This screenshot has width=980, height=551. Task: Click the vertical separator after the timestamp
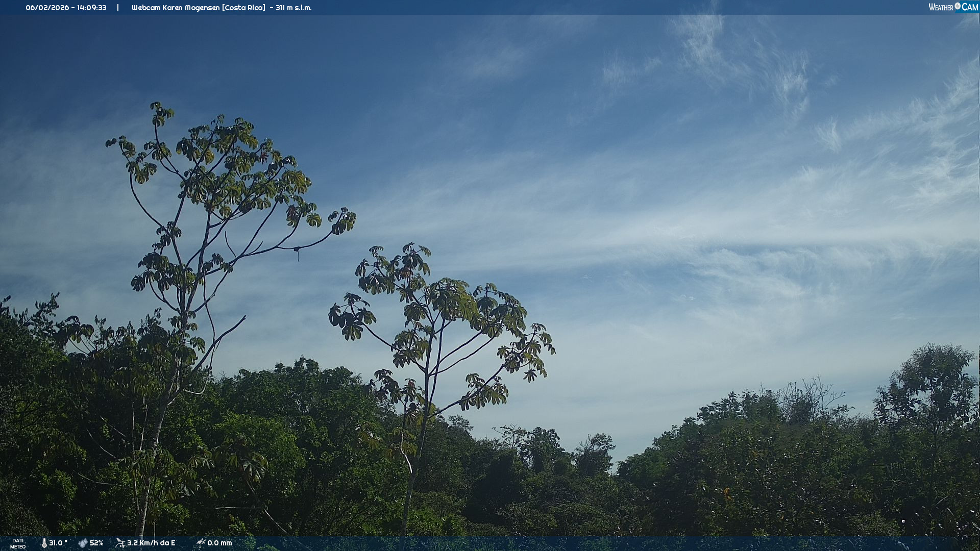click(x=118, y=7)
